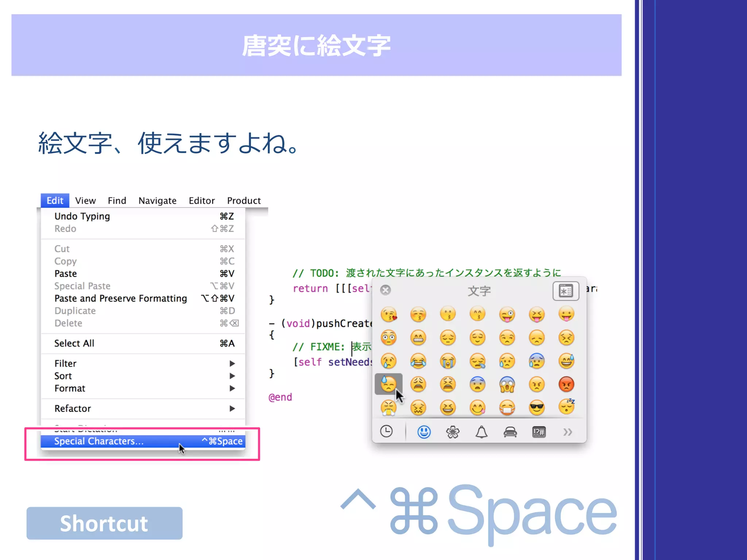Insert the tears of joy emoji
This screenshot has width=747, height=560.
pos(418,361)
